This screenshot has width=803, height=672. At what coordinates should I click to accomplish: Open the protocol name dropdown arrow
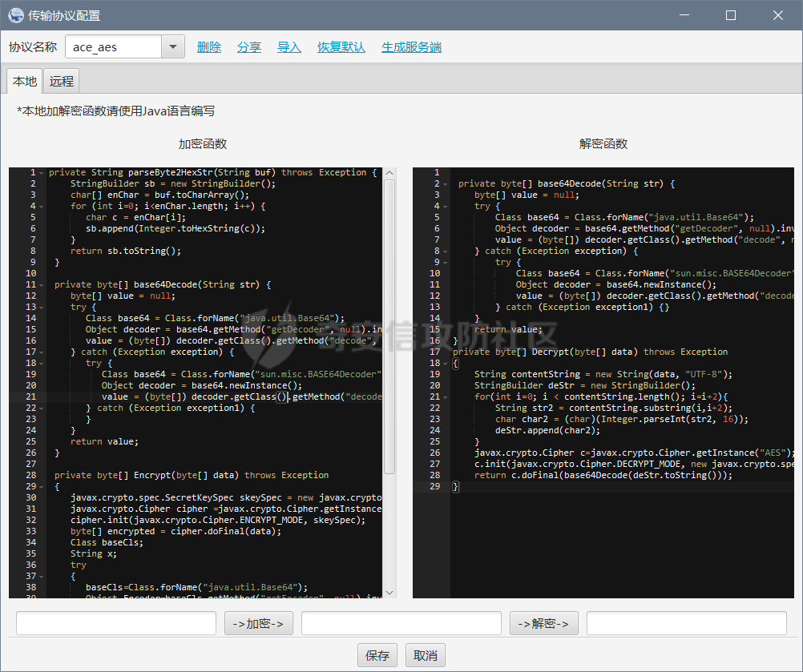tap(173, 47)
